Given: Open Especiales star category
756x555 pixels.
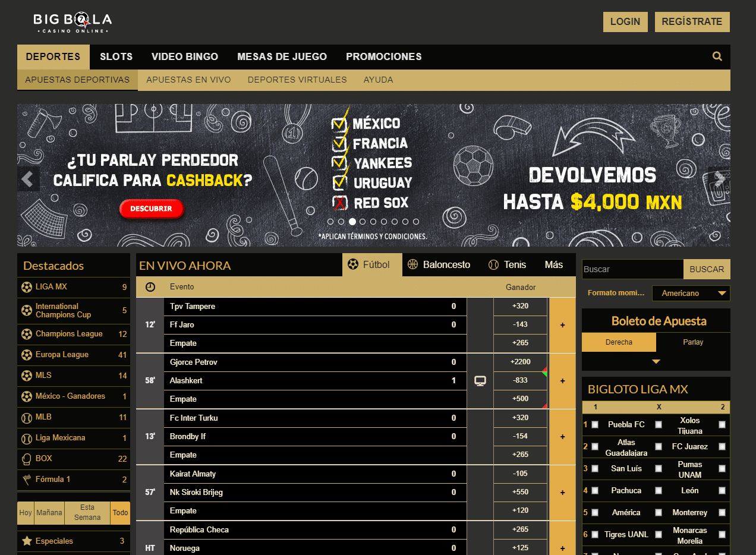Looking at the screenshot, I should coord(54,541).
